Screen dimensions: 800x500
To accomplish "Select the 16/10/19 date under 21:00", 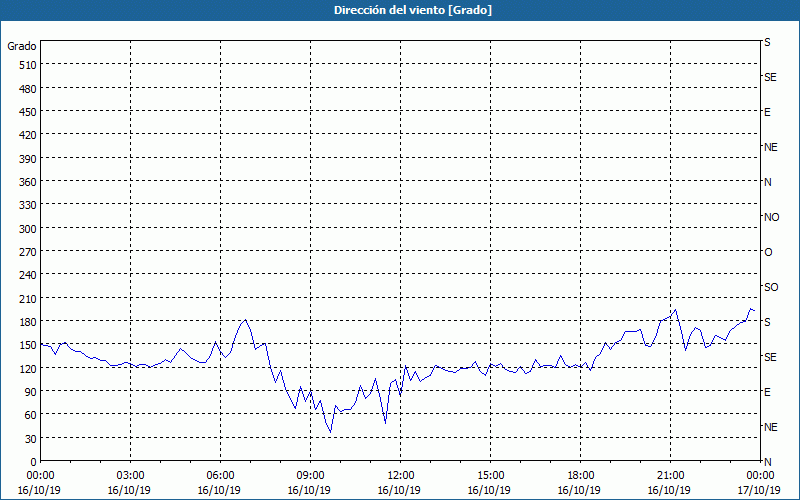I will 669,490.
